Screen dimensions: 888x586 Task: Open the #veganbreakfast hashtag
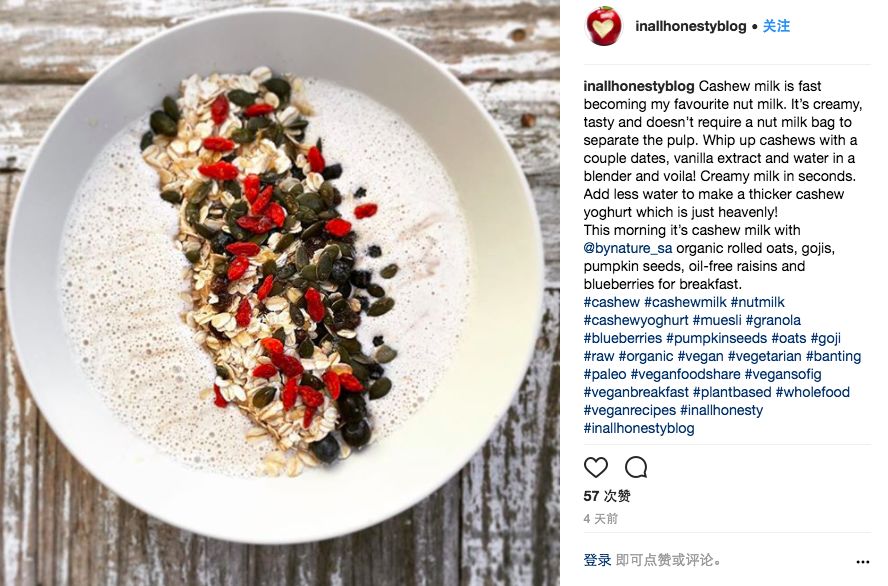click(636, 392)
